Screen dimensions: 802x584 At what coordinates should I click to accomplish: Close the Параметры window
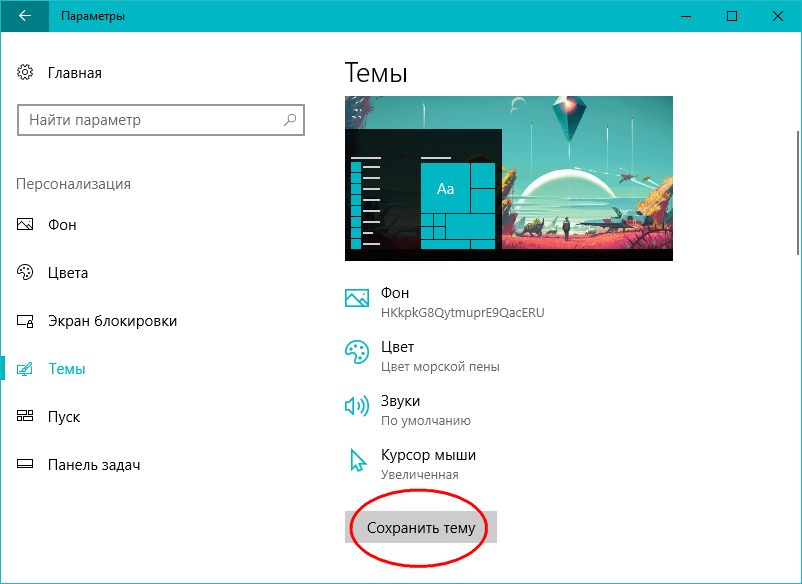point(778,16)
